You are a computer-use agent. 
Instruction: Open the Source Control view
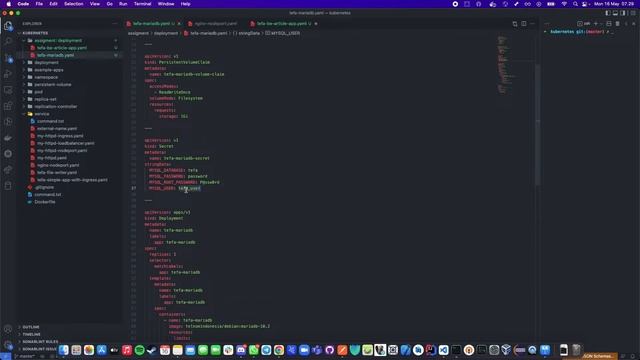point(8,58)
